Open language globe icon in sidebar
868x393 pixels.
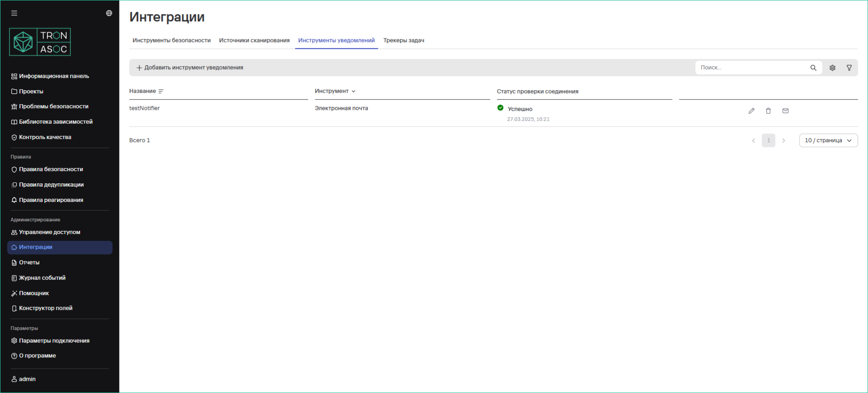coord(109,13)
